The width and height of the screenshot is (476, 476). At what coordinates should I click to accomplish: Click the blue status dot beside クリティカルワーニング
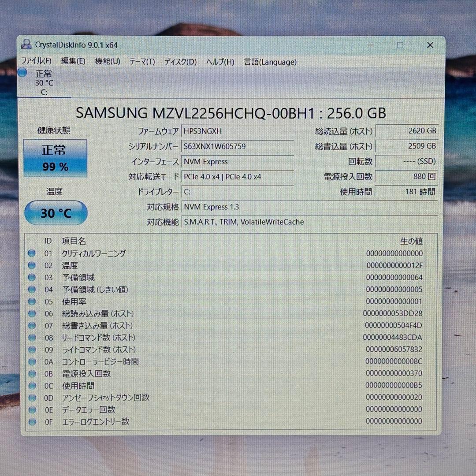(32, 253)
